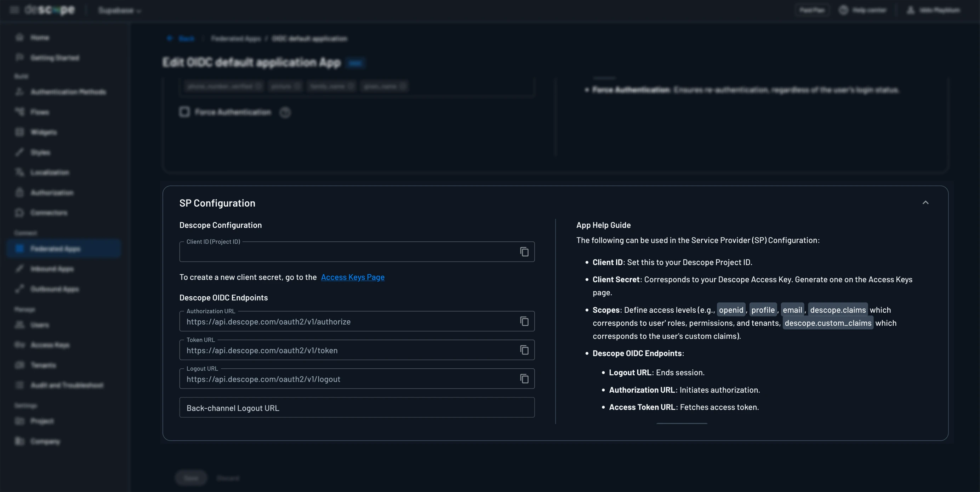Click the Descope logo
Screen dimensions: 980x492
pyautogui.click(x=50, y=10)
